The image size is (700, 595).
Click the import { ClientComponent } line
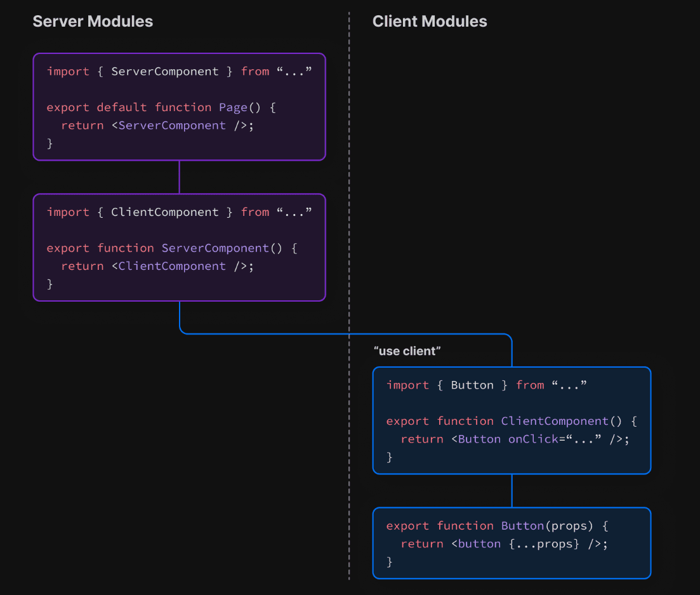tap(180, 211)
